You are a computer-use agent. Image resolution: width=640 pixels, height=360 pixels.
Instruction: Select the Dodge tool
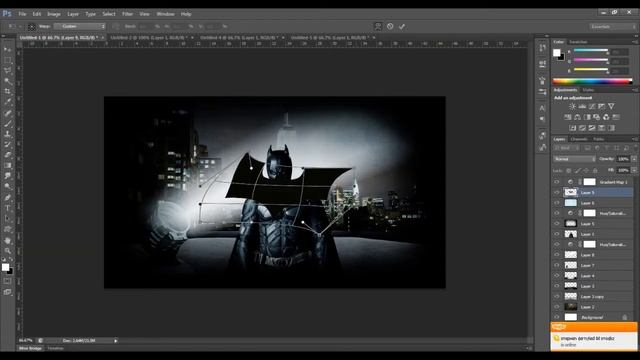(8, 187)
